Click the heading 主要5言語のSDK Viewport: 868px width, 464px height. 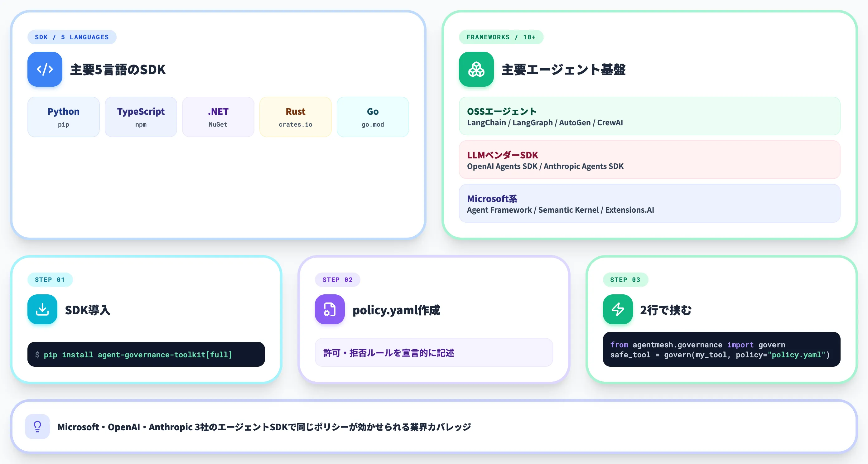click(118, 70)
